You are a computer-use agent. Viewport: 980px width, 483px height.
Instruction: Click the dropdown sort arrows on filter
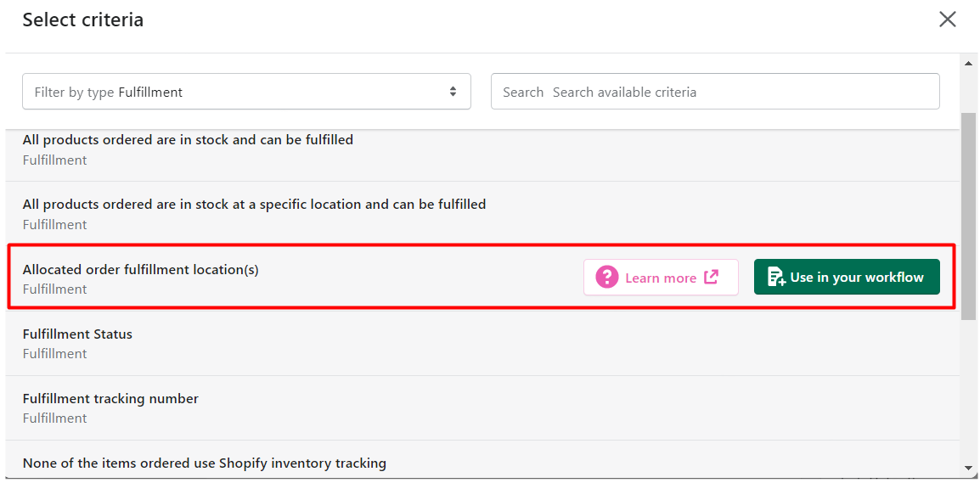[x=453, y=92]
